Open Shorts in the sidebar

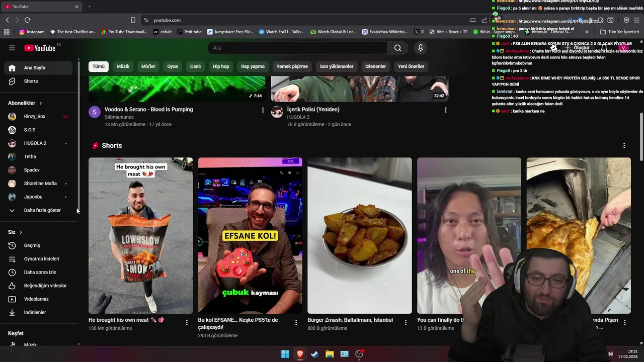pos(38,81)
